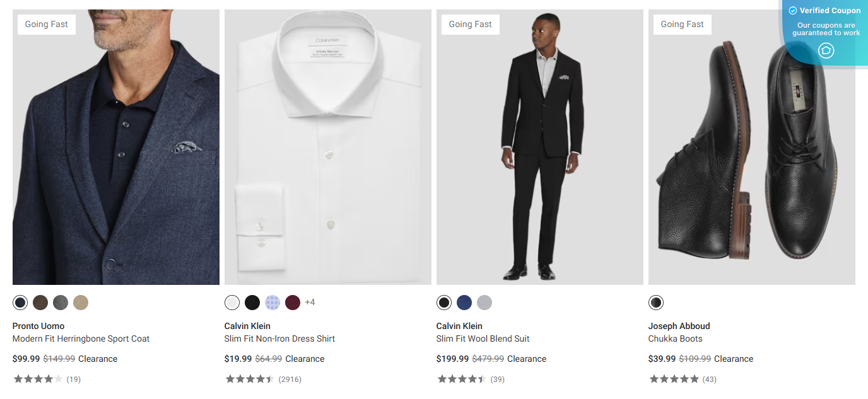Open the Modern Fit Herringbone Sport Coat product page
The width and height of the screenshot is (868, 399).
pos(81,338)
